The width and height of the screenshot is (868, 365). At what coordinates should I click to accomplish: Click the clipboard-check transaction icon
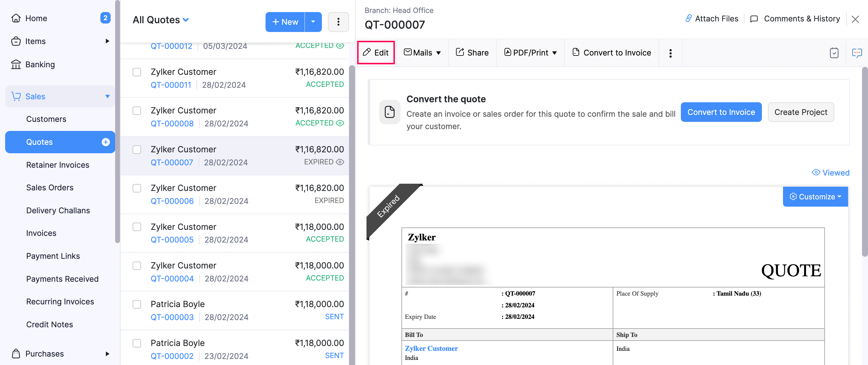point(834,52)
